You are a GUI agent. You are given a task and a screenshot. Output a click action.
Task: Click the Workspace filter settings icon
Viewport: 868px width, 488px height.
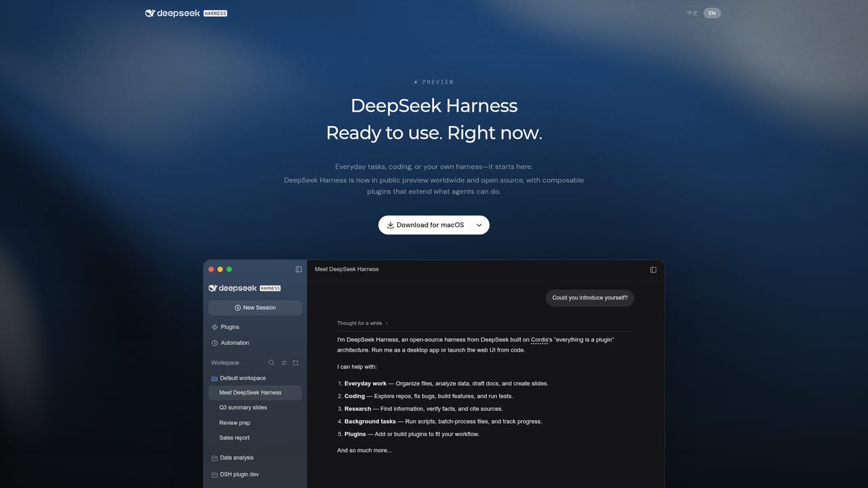(283, 363)
